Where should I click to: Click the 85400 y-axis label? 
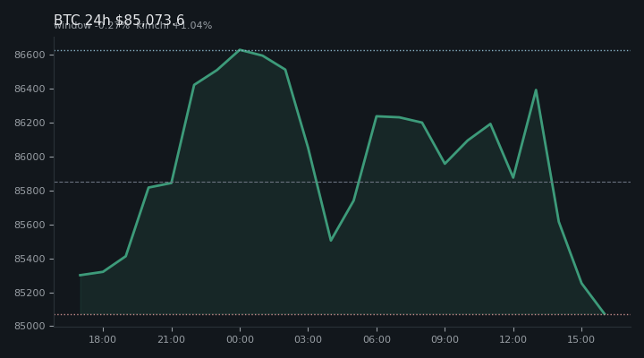pos(30,260)
